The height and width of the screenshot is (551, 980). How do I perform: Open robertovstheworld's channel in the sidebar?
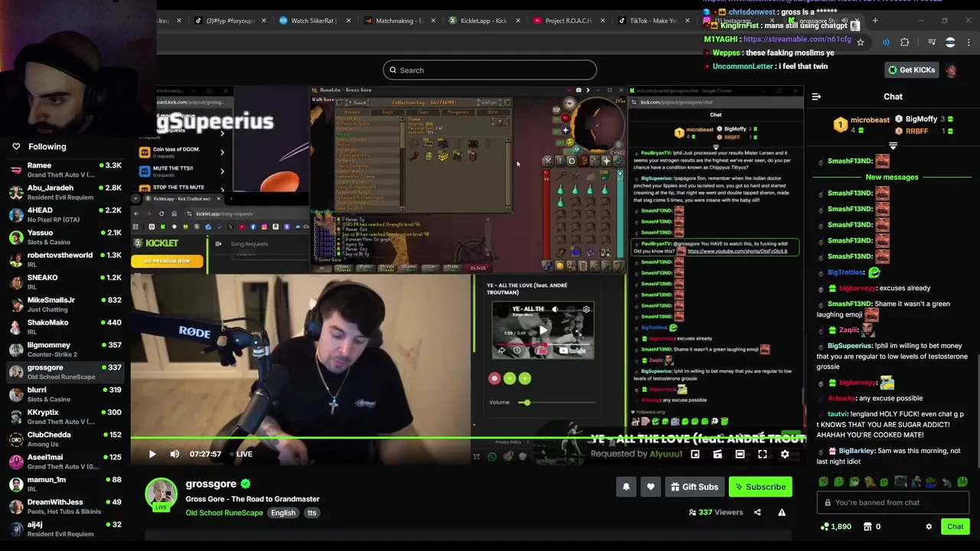point(65,259)
